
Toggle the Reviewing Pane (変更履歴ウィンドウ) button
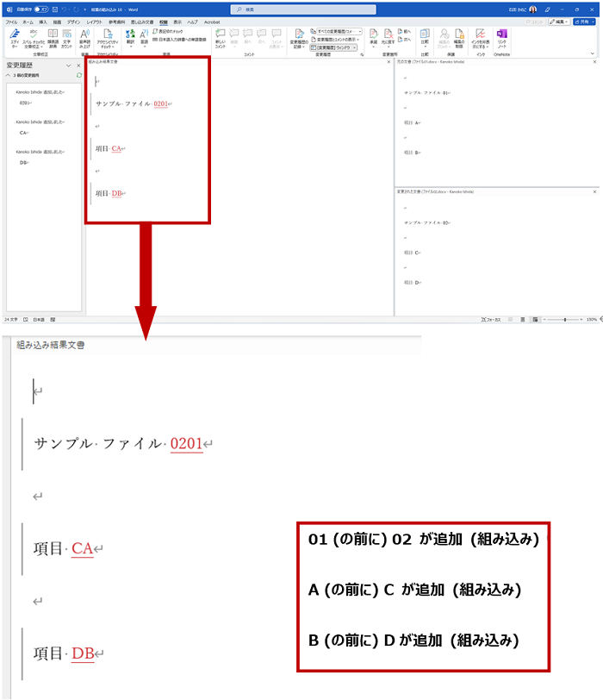coord(333,48)
